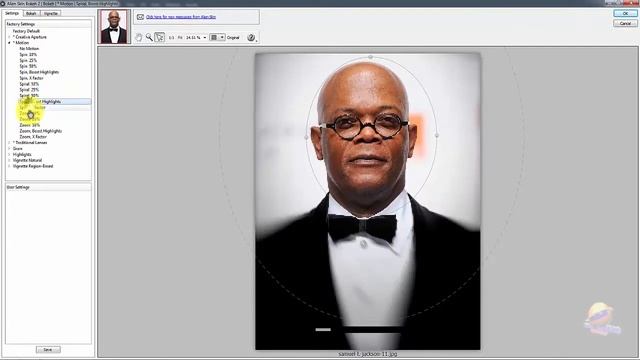
Task: Switch to the Vignette tab
Action: pyautogui.click(x=51, y=13)
